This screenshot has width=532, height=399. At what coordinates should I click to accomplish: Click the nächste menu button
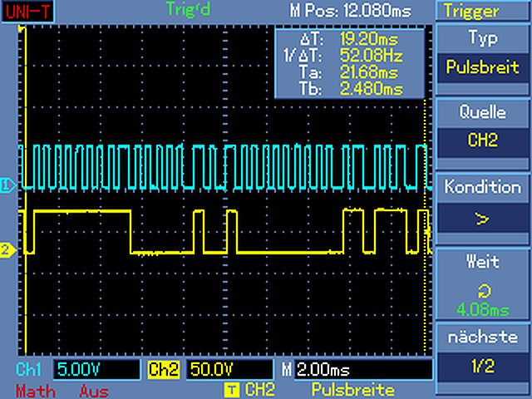tap(482, 337)
